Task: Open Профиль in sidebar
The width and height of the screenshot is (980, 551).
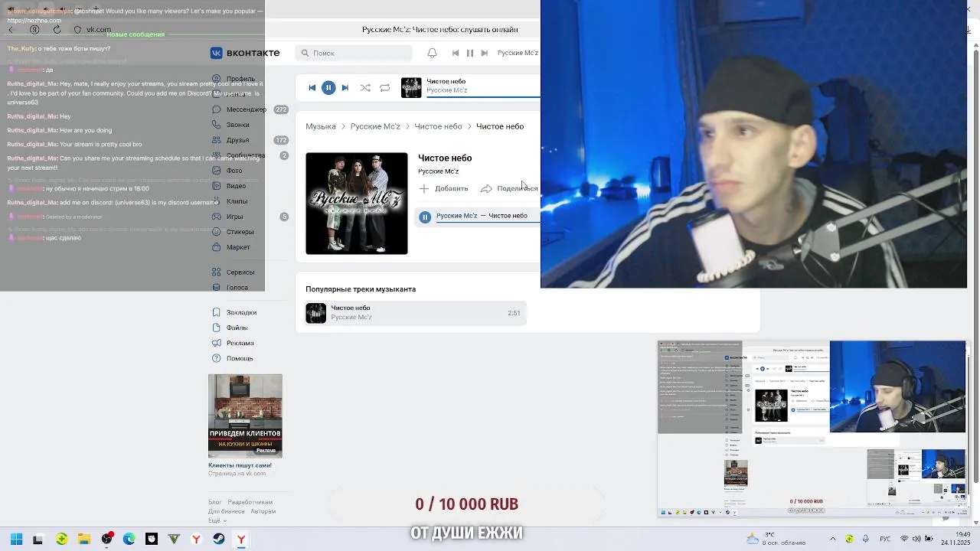Action: [x=240, y=79]
